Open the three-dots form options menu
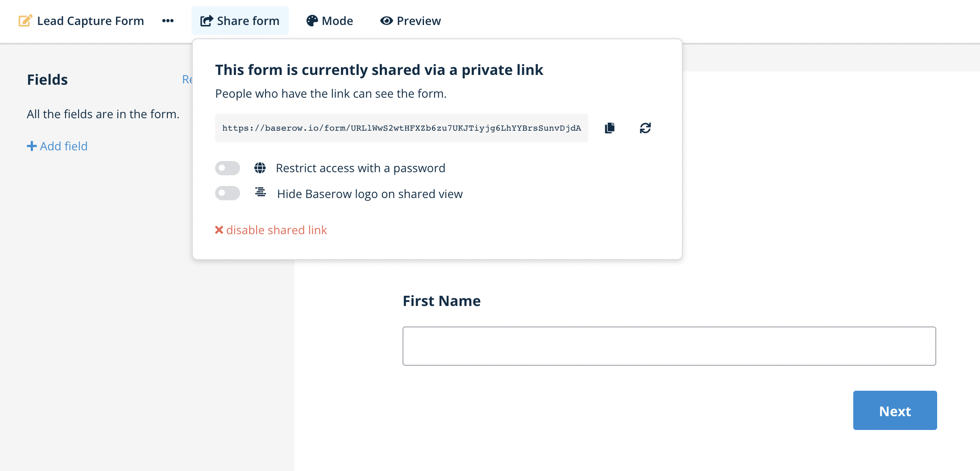Screen dimensions: 980x471 168,21
